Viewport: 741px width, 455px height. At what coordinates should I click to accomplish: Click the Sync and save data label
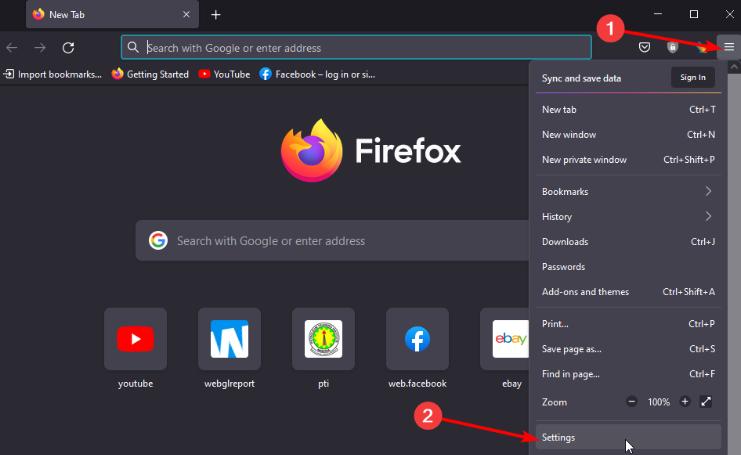tap(581, 78)
